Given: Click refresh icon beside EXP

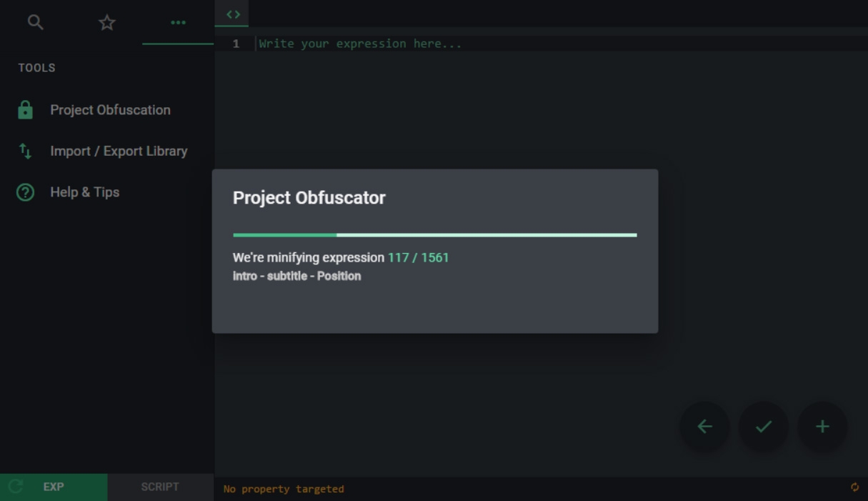Looking at the screenshot, I should [x=16, y=487].
